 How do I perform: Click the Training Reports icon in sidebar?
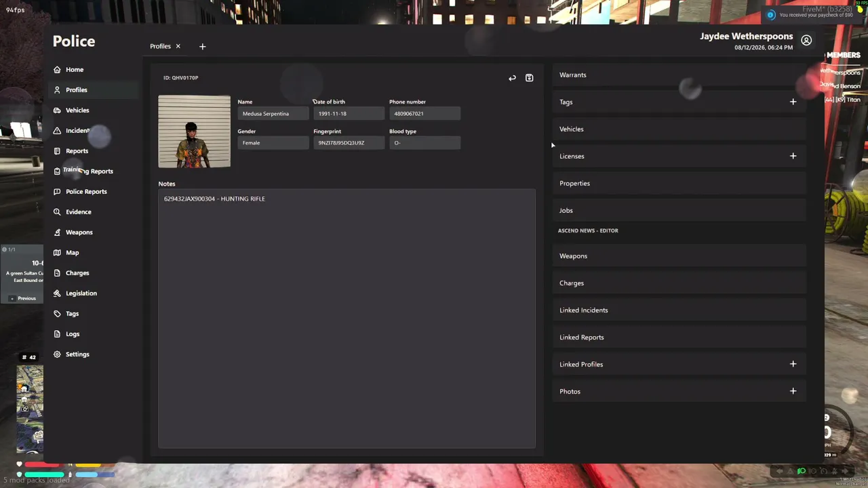tap(57, 171)
